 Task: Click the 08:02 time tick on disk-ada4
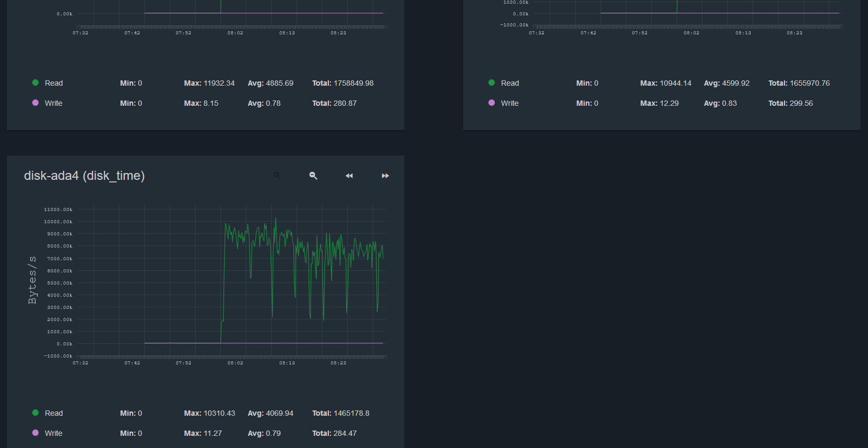[235, 363]
